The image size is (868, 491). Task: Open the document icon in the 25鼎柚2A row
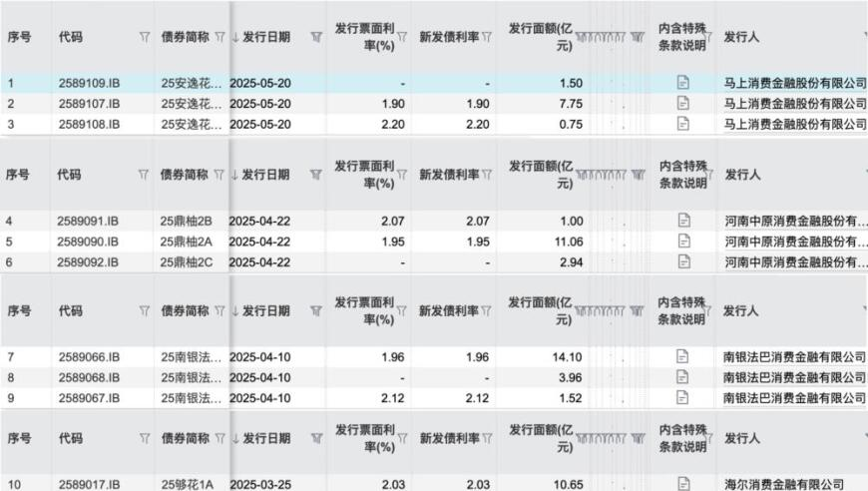[x=683, y=241]
